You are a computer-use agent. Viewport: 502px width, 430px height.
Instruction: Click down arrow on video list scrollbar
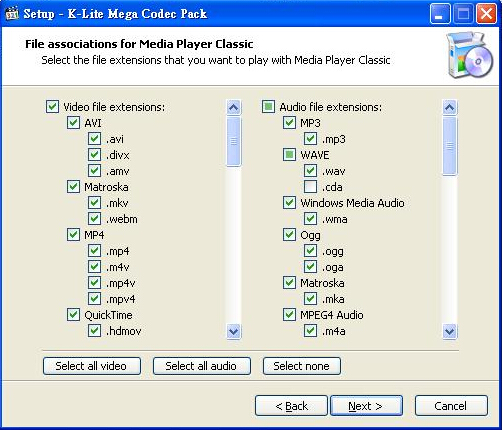(x=234, y=331)
